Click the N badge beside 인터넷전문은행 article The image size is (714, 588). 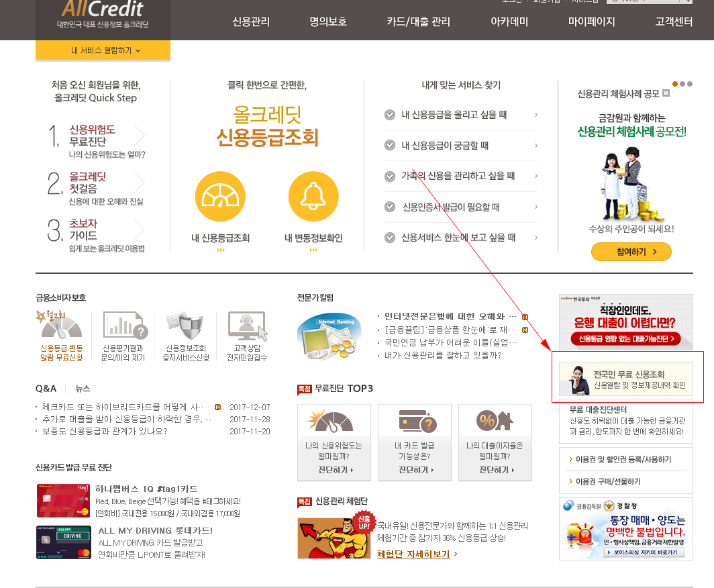[x=525, y=317]
